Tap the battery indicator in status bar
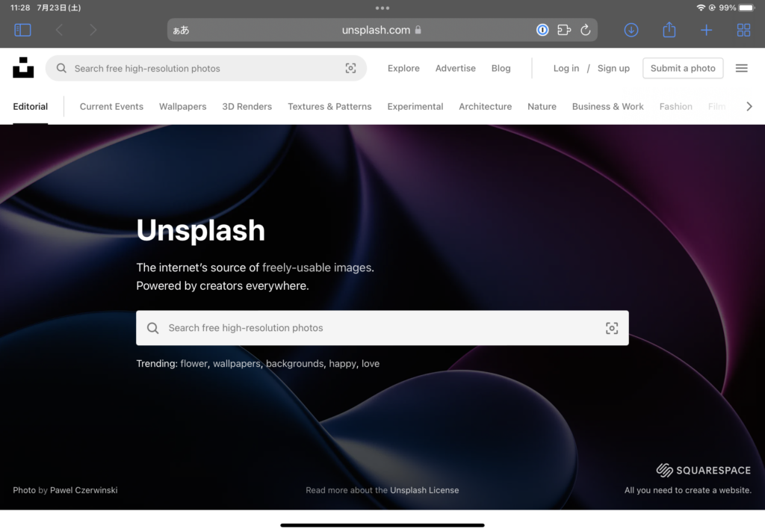 coord(746,7)
